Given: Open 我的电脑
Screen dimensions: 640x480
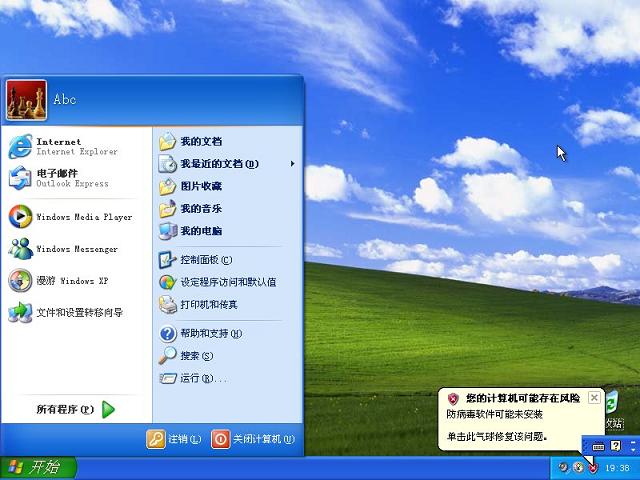Looking at the screenshot, I should pos(200,231).
